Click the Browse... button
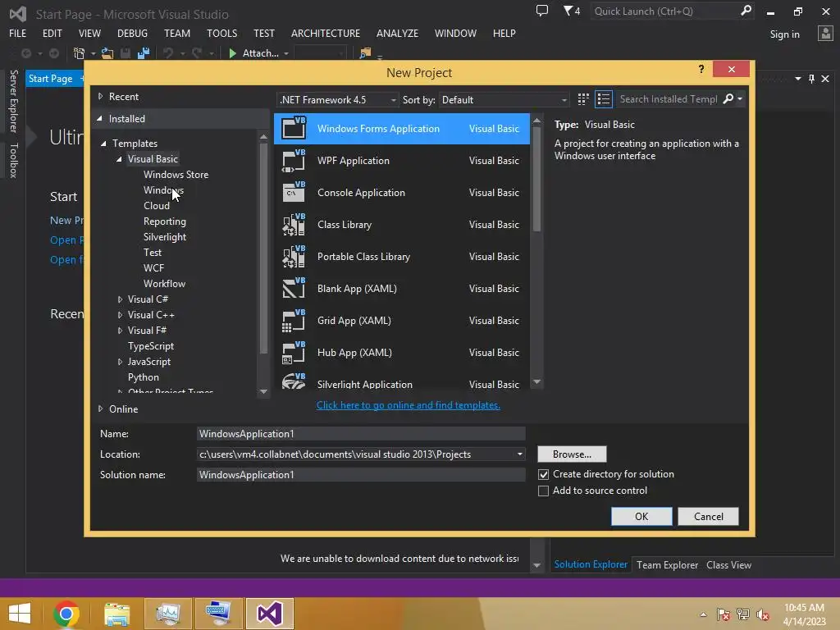This screenshot has width=840, height=630. (572, 454)
